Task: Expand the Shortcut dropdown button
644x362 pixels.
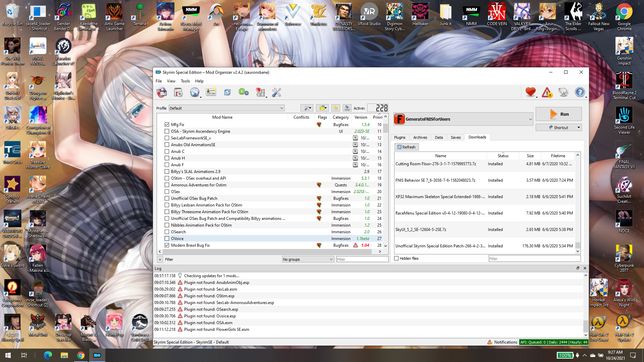Action: [x=579, y=127]
